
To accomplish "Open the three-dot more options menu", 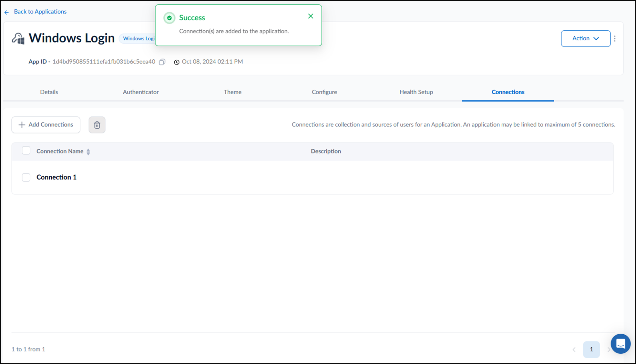I will (x=615, y=38).
